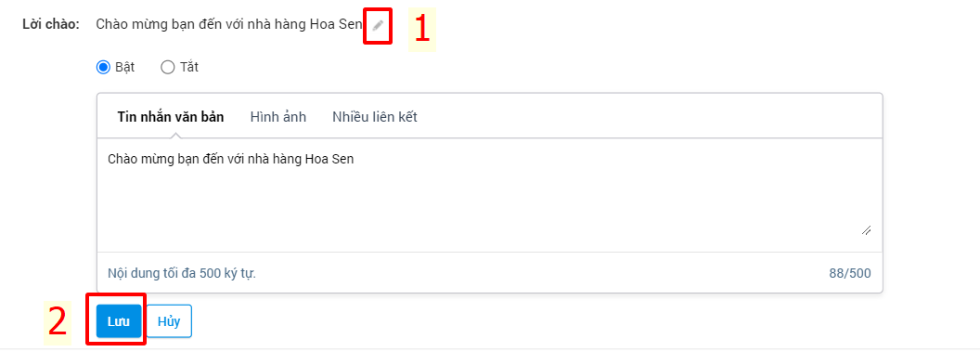Switch to the Tin nhắn văn bản tab
The image size is (980, 352).
point(171,117)
